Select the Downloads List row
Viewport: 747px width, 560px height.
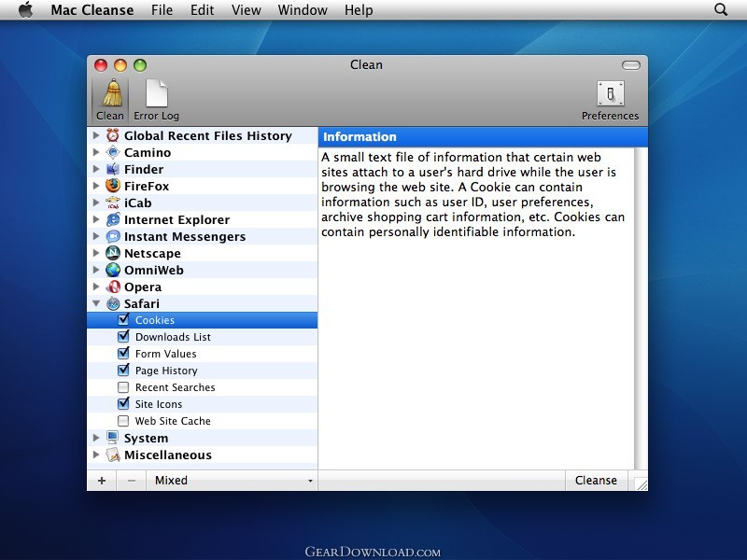[x=203, y=337]
